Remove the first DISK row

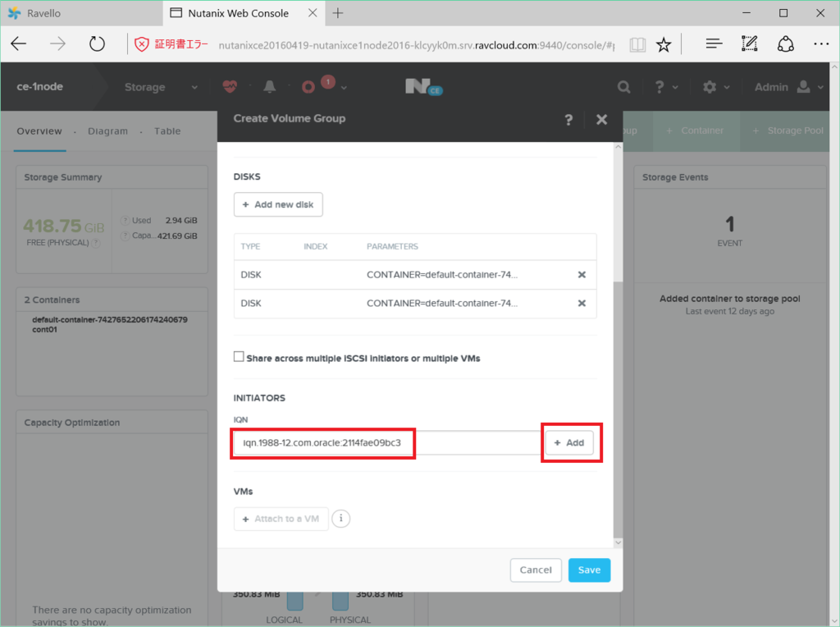click(x=582, y=275)
